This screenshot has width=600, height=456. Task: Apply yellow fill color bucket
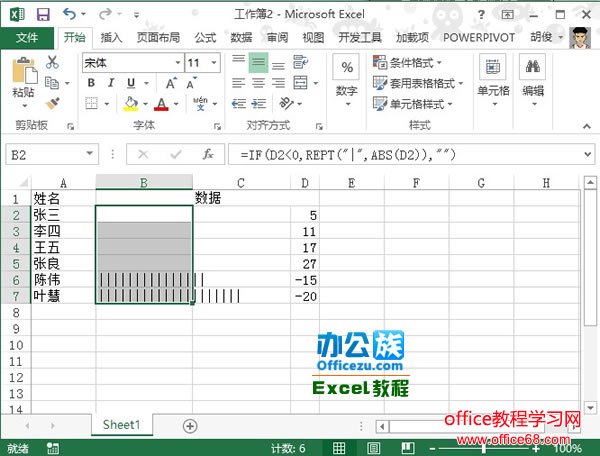click(x=131, y=103)
